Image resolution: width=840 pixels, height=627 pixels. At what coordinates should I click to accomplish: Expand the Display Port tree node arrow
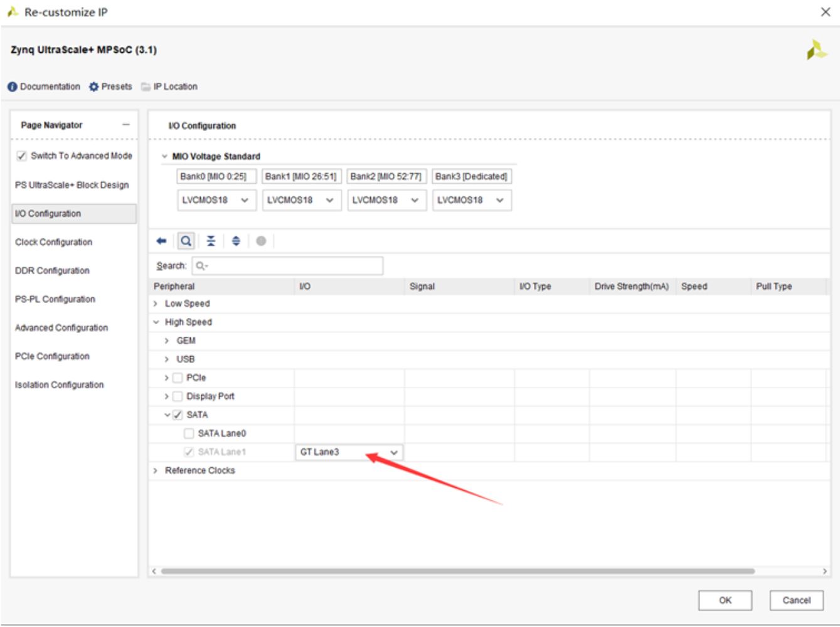(166, 396)
